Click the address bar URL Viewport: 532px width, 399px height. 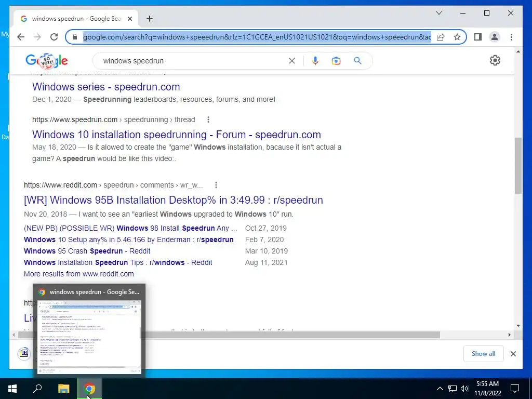click(x=257, y=37)
